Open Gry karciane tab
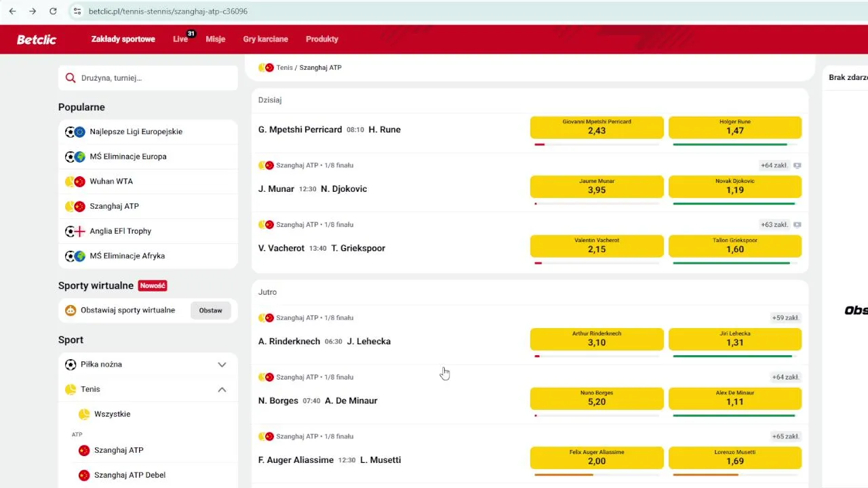 click(x=266, y=39)
